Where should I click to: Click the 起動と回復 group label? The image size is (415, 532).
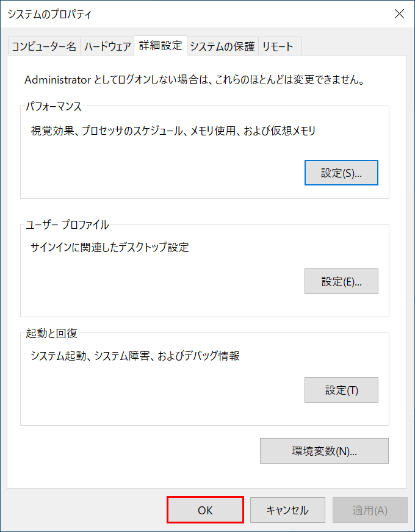pyautogui.click(x=52, y=334)
